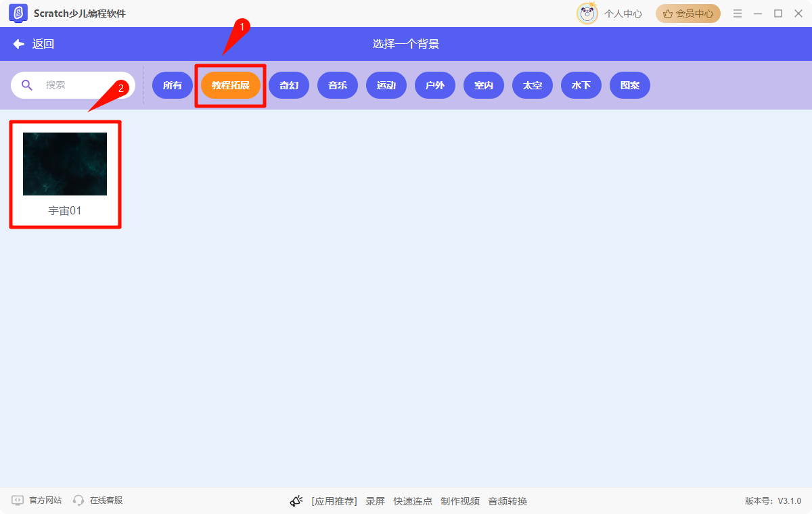Click the megaphone icon beside 应用推荐
The height and width of the screenshot is (514, 812).
[x=296, y=500]
